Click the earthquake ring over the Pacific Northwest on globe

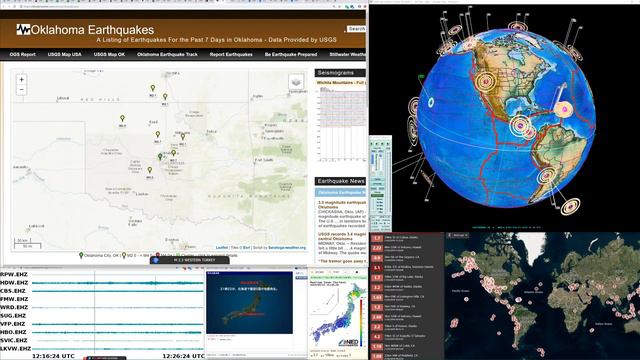[x=486, y=81]
